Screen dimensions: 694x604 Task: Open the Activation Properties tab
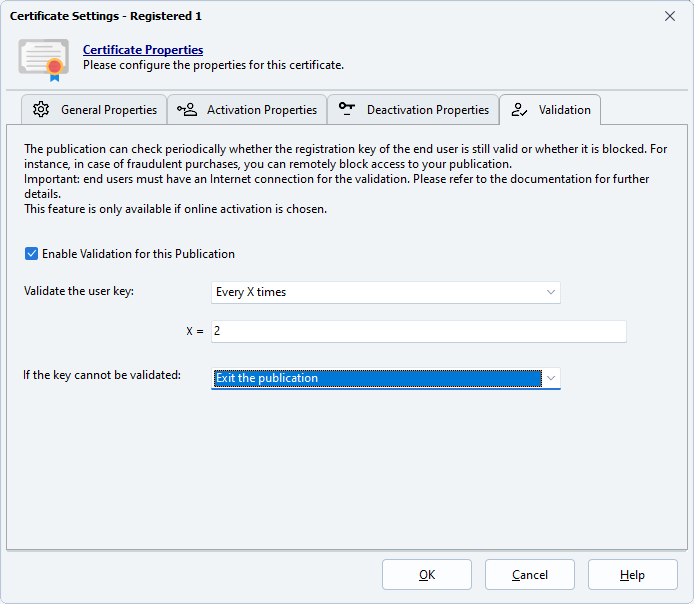261,110
